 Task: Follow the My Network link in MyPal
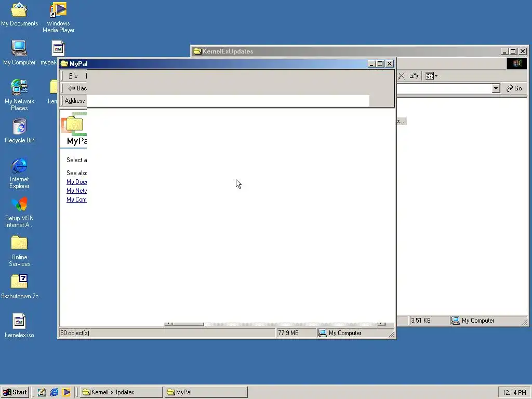(x=77, y=191)
